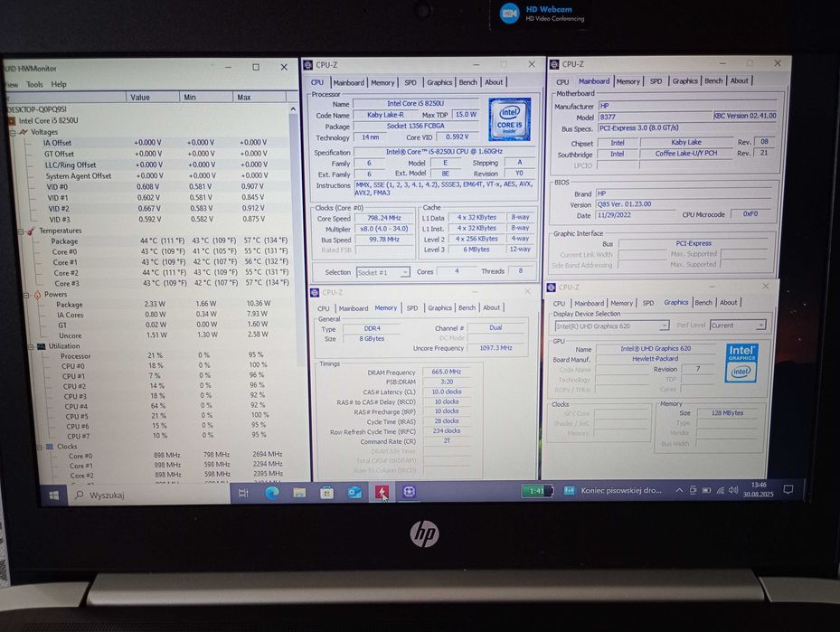The image size is (840, 632).
Task: Open the Perf Level Current dropdown
Action: click(x=738, y=325)
